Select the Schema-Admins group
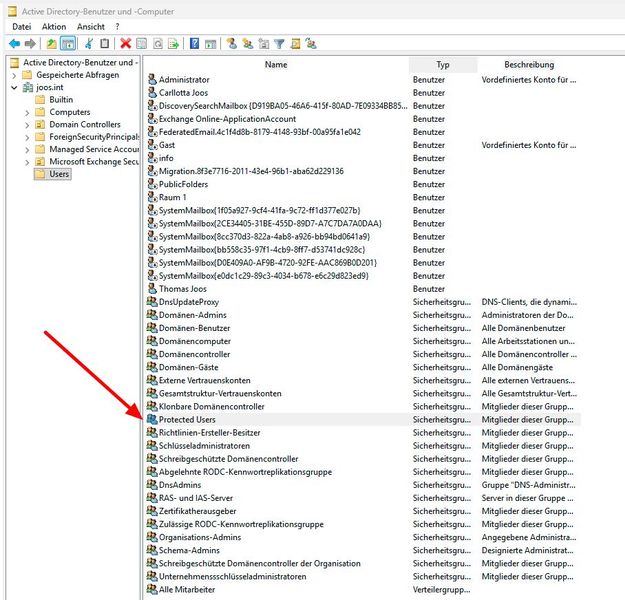The height and width of the screenshot is (600, 625). pyautogui.click(x=189, y=550)
